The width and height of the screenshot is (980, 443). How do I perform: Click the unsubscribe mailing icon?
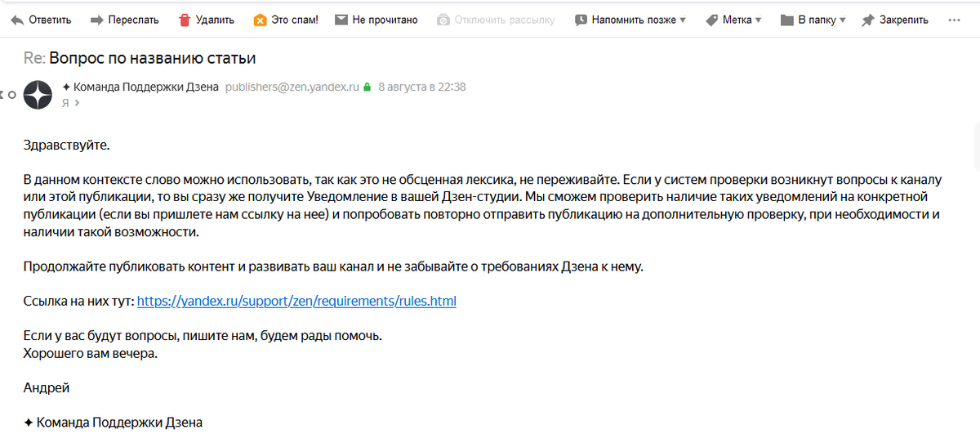(443, 20)
